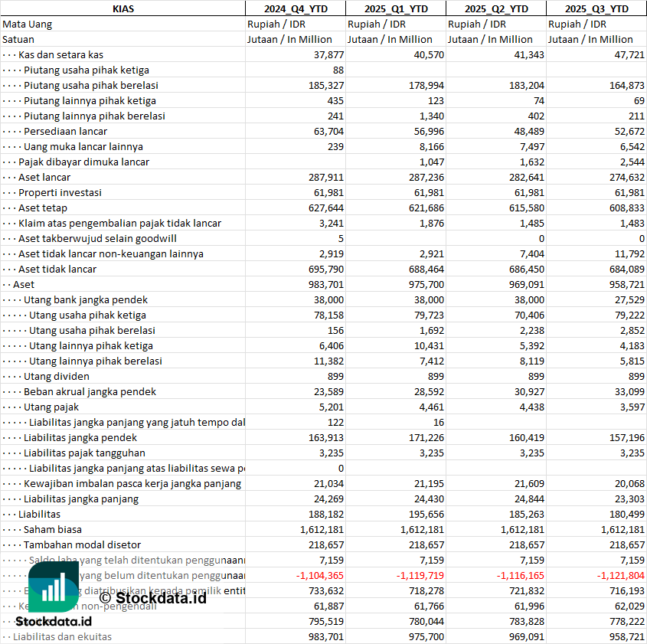Select Kewajiban imbalan pasca kerja jangka panjang
Viewport: 647px width, 644px height.
coord(132,483)
